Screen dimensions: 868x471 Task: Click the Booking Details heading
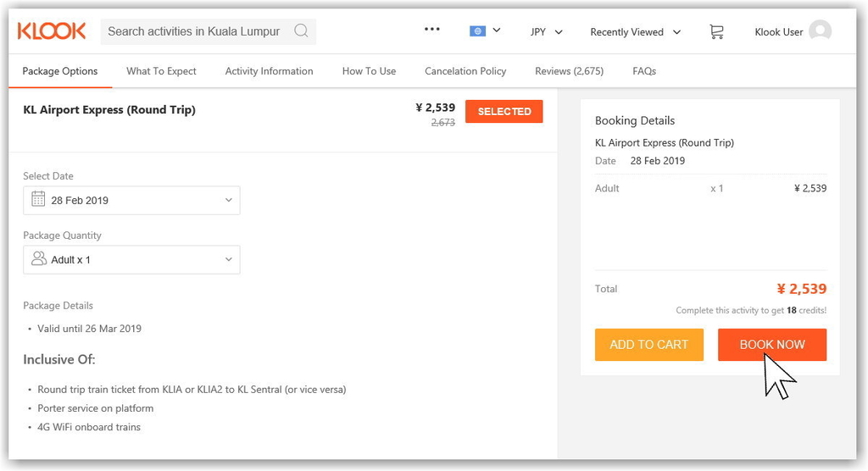[x=634, y=120]
